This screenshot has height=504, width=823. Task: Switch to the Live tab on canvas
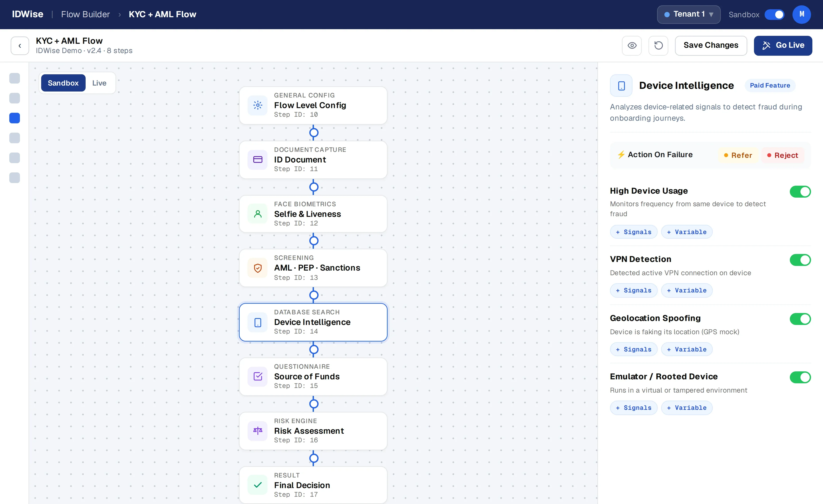[99, 83]
